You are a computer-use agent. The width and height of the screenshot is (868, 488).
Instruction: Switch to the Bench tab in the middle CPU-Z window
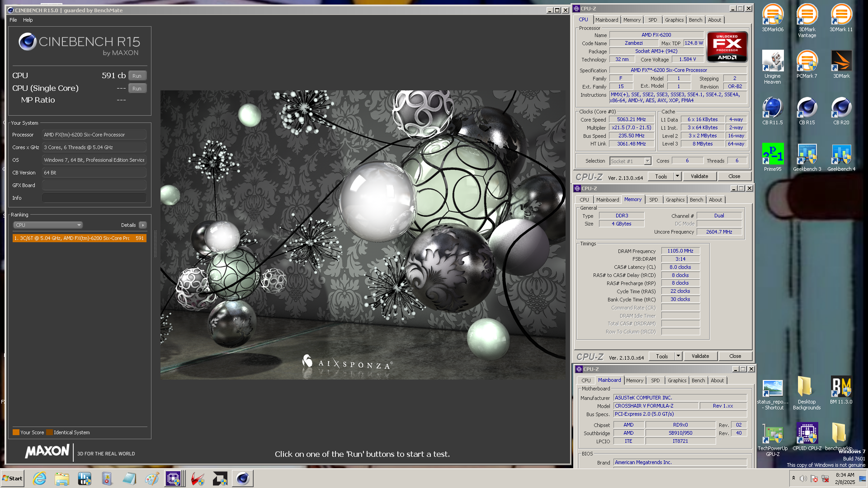click(696, 200)
